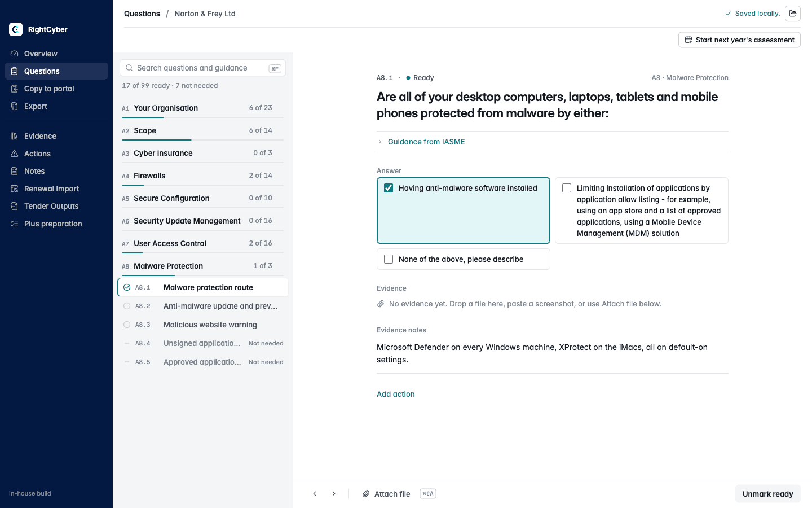Click Start next year's assessment button
812x508 pixels.
(739, 40)
